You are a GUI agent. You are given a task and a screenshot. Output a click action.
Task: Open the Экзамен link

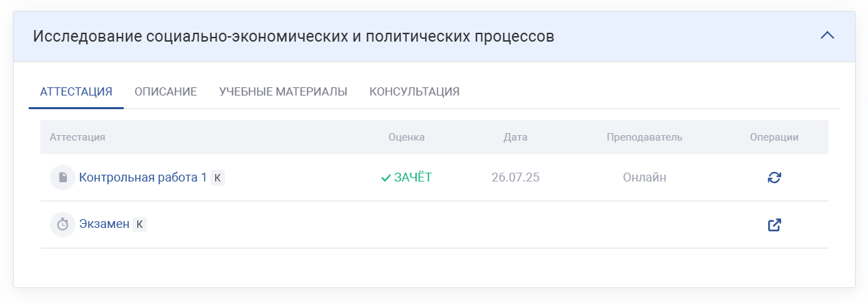pyautogui.click(x=104, y=225)
